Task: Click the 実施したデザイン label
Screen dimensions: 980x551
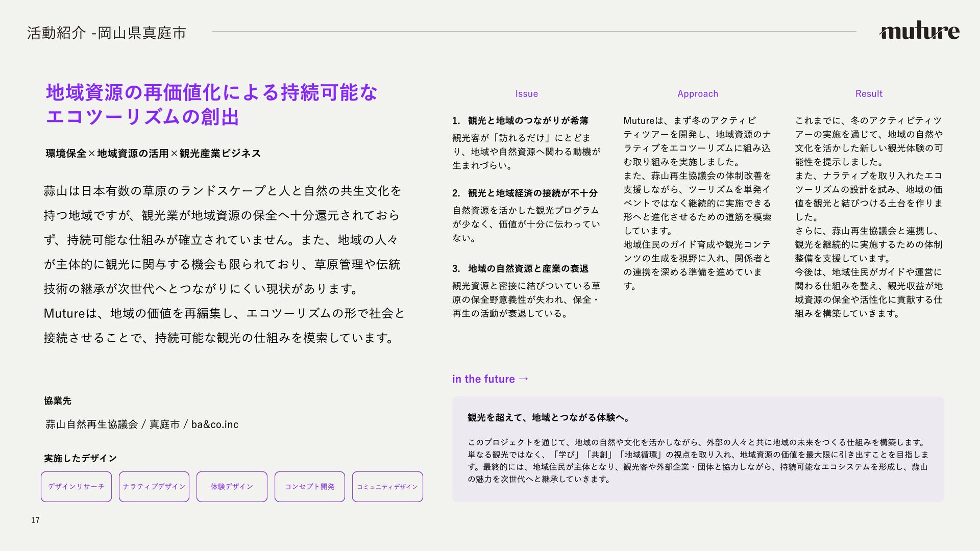Action: [80, 458]
